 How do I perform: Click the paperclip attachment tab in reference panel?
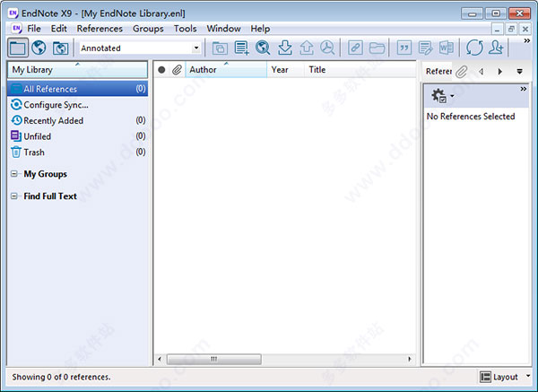[x=462, y=72]
